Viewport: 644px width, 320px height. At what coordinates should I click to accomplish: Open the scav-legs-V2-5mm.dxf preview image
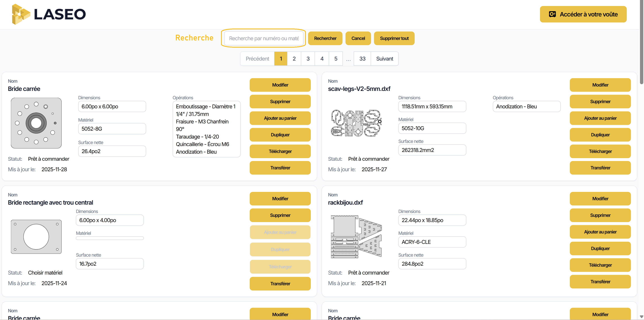click(356, 123)
